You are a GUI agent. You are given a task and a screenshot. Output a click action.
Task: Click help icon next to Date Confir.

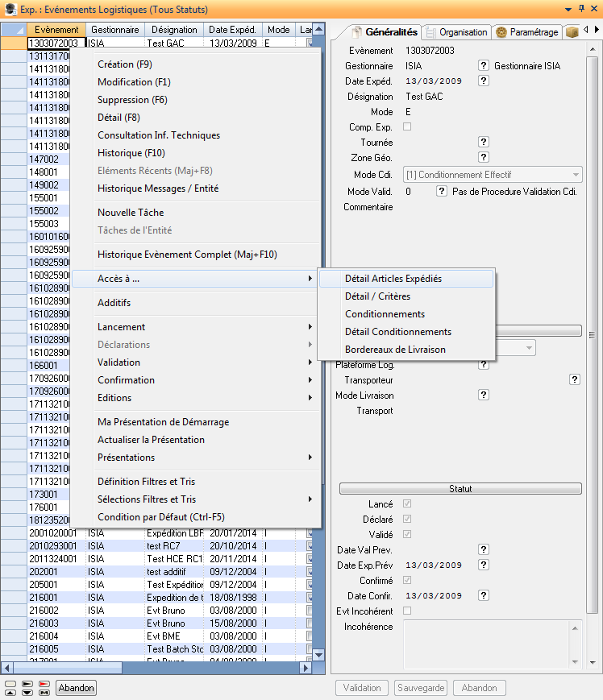coord(484,595)
